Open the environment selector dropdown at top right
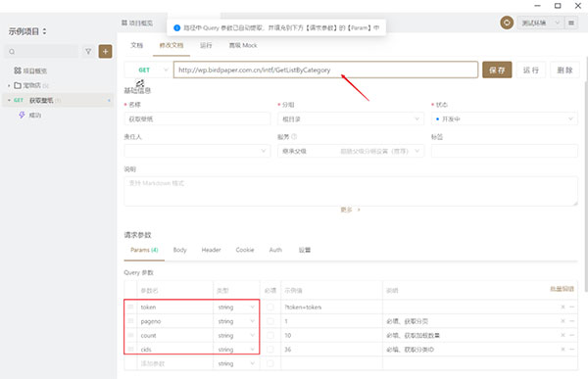Screen dimensions: 588x379 coord(540,23)
